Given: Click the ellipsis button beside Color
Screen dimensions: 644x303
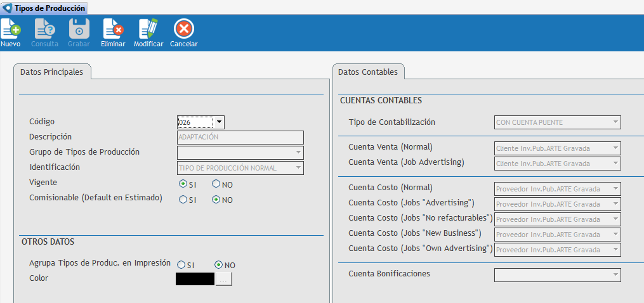Looking at the screenshot, I should coord(224,279).
